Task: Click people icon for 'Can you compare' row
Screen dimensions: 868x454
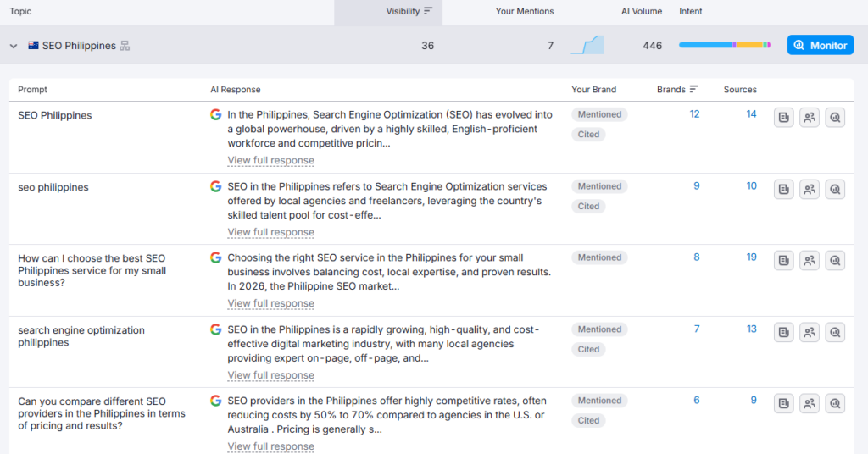Action: tap(810, 404)
